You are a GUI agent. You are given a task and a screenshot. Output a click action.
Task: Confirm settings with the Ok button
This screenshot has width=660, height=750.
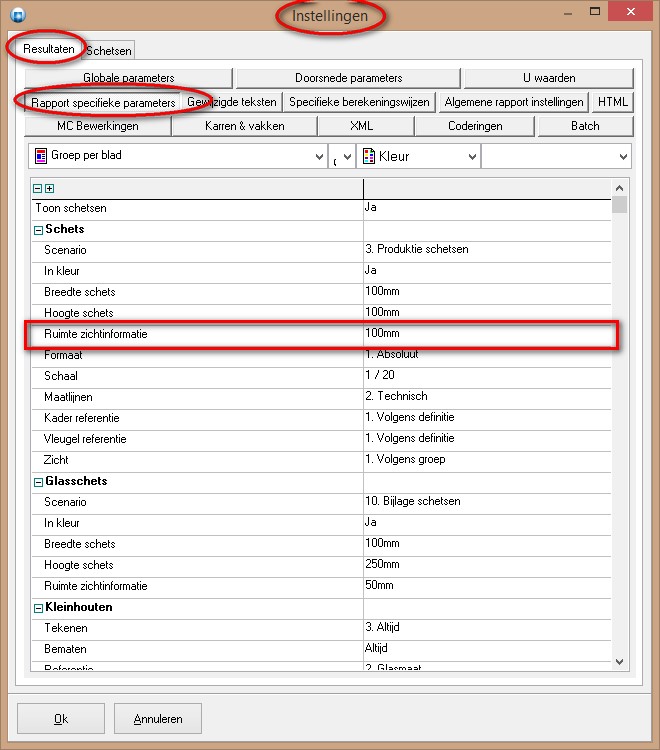pyautogui.click(x=61, y=718)
